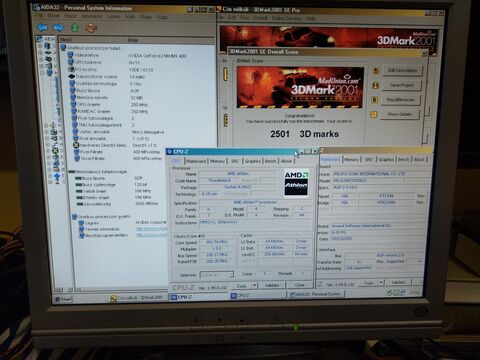Click the Edit Description icon in 3DMark

(376, 71)
